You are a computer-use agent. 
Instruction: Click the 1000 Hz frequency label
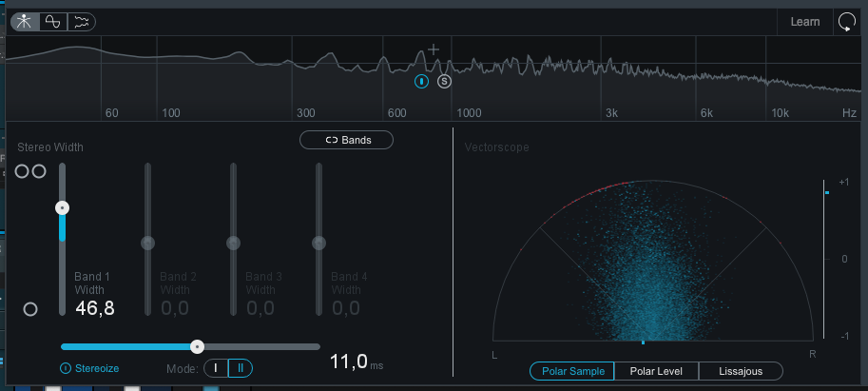(469, 113)
